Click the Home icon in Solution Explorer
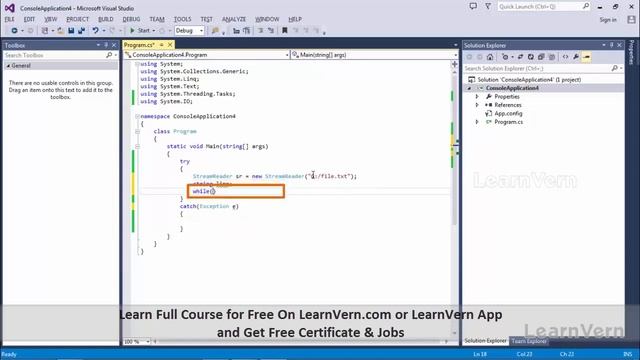Image resolution: width=640 pixels, height=360 pixels. coord(490,57)
